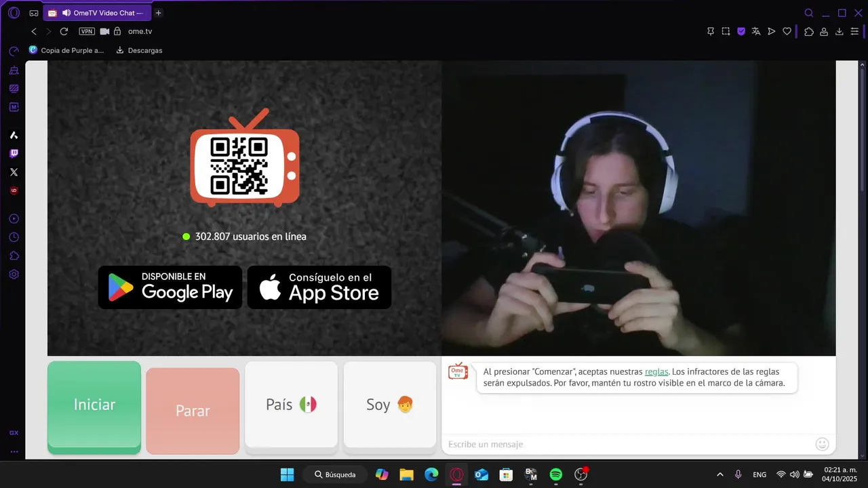Open the Google Play download badge
The height and width of the screenshot is (488, 868).
coord(170,287)
